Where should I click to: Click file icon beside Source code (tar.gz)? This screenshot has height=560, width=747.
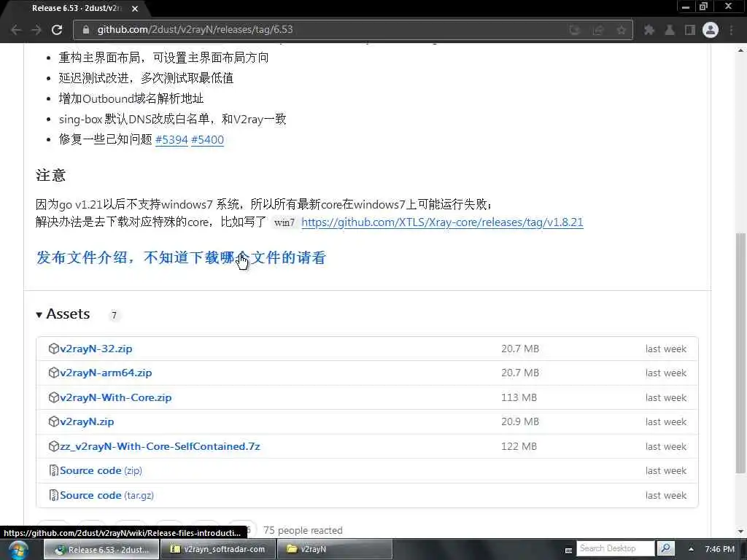coord(54,495)
